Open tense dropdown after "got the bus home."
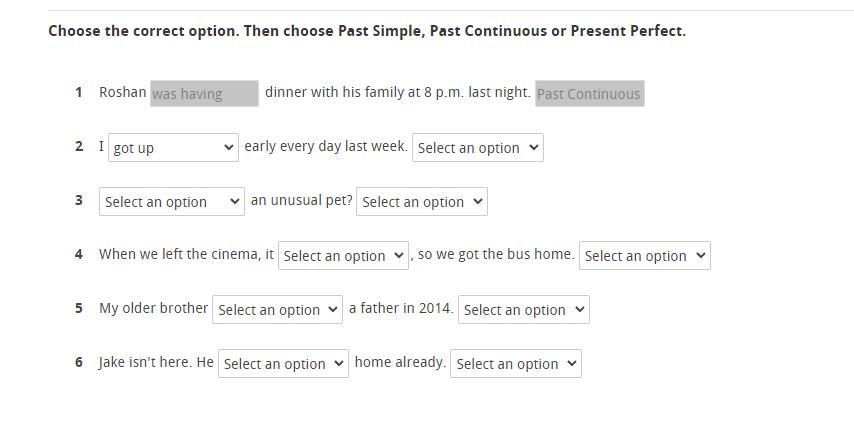The image size is (854, 439). pos(644,256)
